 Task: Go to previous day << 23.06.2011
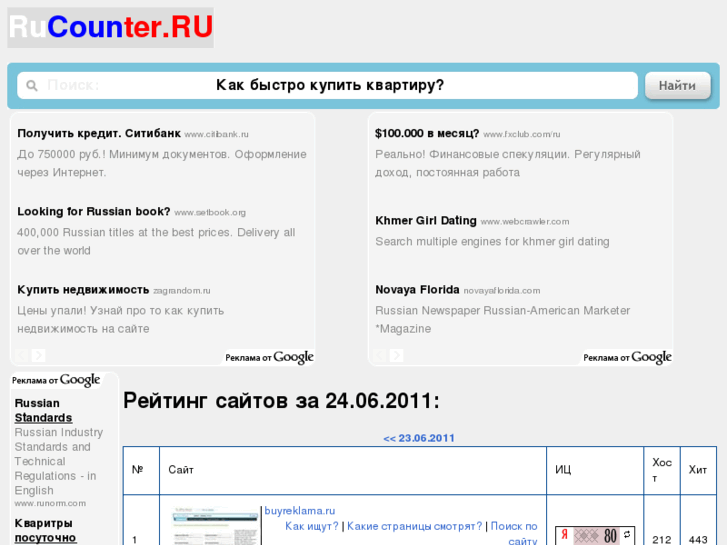click(419, 438)
